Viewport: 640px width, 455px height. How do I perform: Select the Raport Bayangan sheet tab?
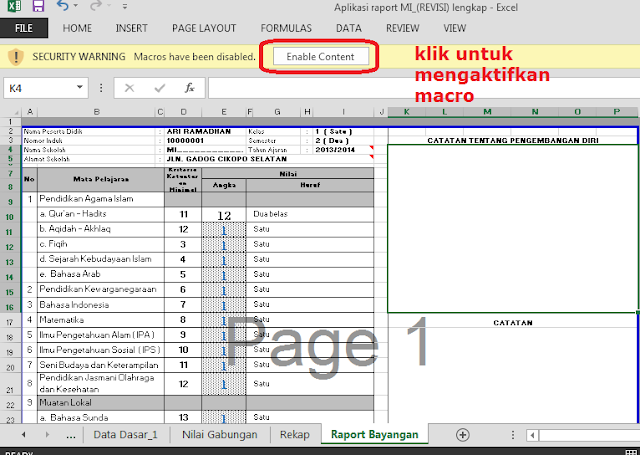click(374, 435)
